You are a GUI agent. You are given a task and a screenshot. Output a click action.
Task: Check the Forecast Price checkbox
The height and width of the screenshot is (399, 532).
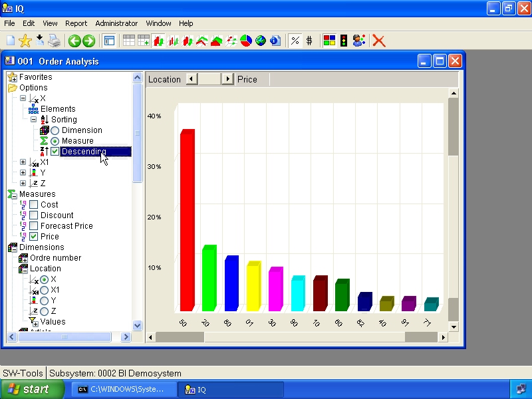pyautogui.click(x=33, y=226)
